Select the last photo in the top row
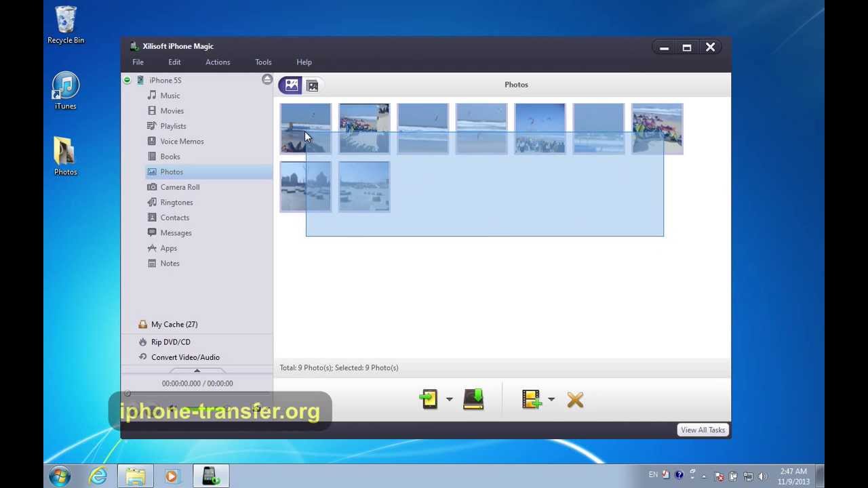 tap(657, 129)
